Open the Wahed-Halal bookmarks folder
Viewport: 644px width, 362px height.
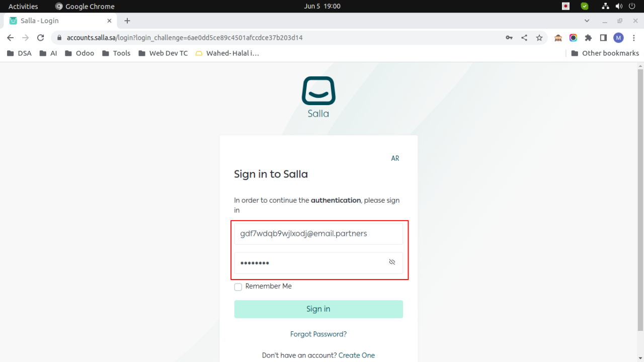click(x=227, y=53)
